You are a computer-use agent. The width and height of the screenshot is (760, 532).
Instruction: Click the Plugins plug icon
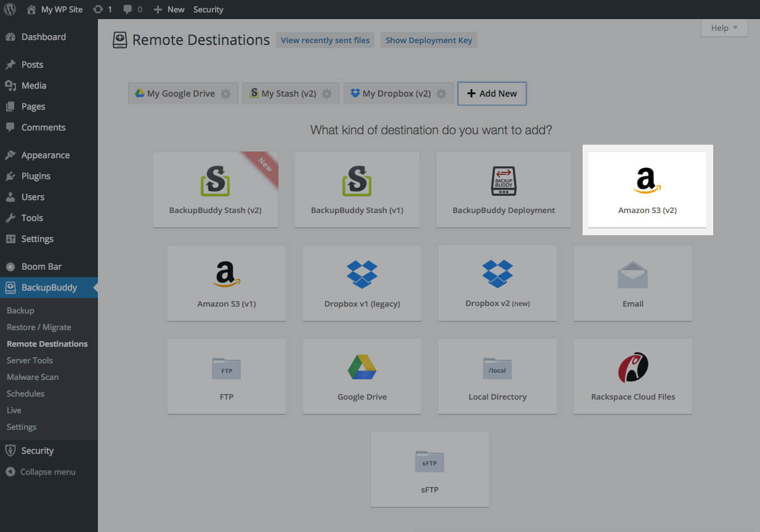tap(10, 176)
